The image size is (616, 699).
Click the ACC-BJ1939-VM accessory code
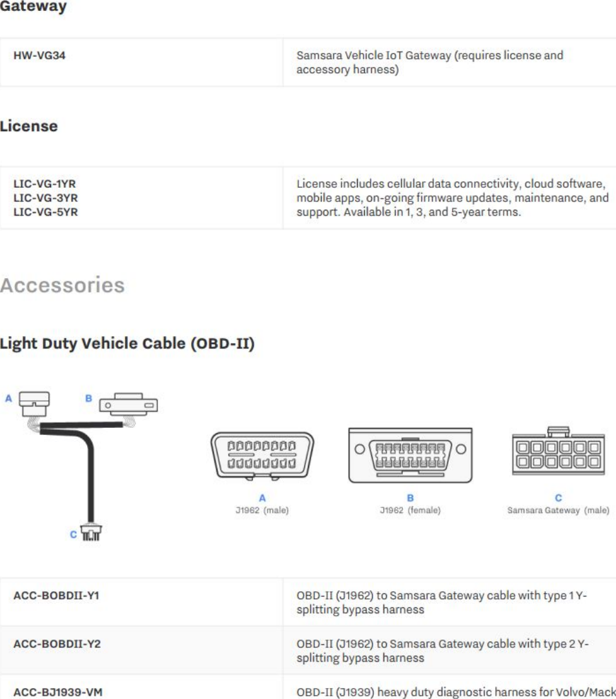pos(58,693)
